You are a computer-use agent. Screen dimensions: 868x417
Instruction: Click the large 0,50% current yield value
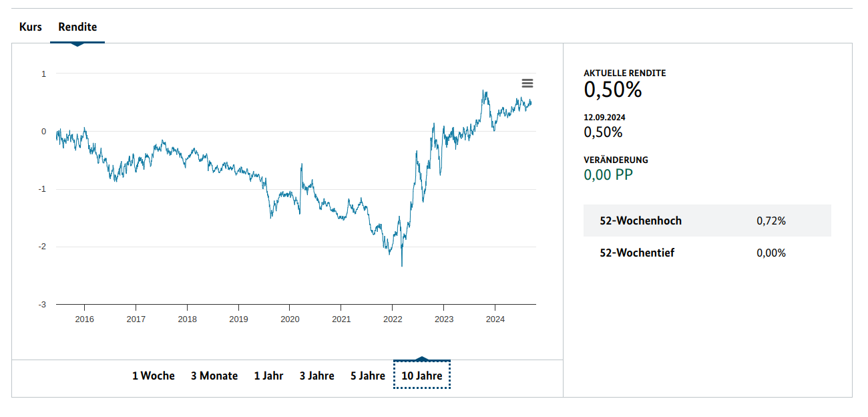613,90
